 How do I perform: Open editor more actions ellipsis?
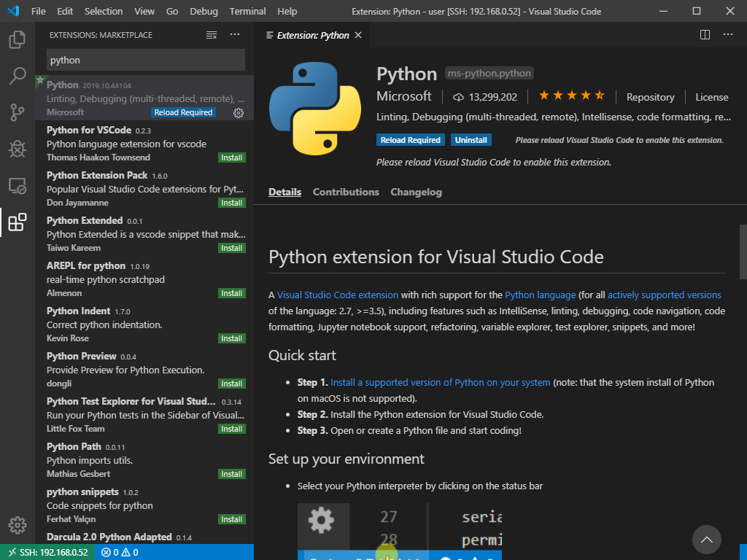point(728,34)
